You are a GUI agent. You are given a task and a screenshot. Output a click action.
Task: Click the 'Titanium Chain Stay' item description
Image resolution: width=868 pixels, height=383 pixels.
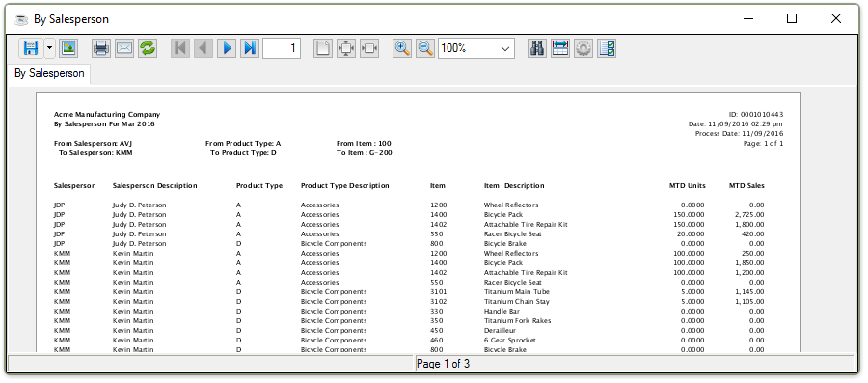(517, 302)
